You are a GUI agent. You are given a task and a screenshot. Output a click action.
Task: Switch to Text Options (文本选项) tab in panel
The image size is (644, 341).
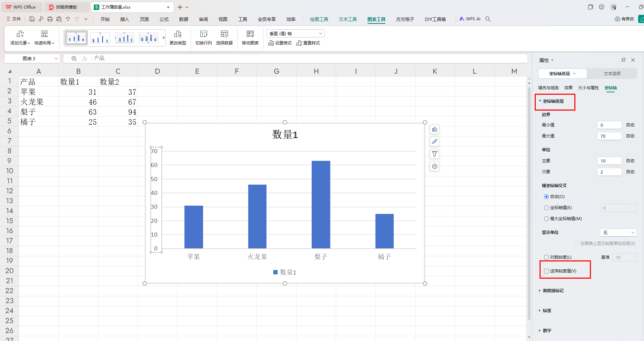point(612,74)
